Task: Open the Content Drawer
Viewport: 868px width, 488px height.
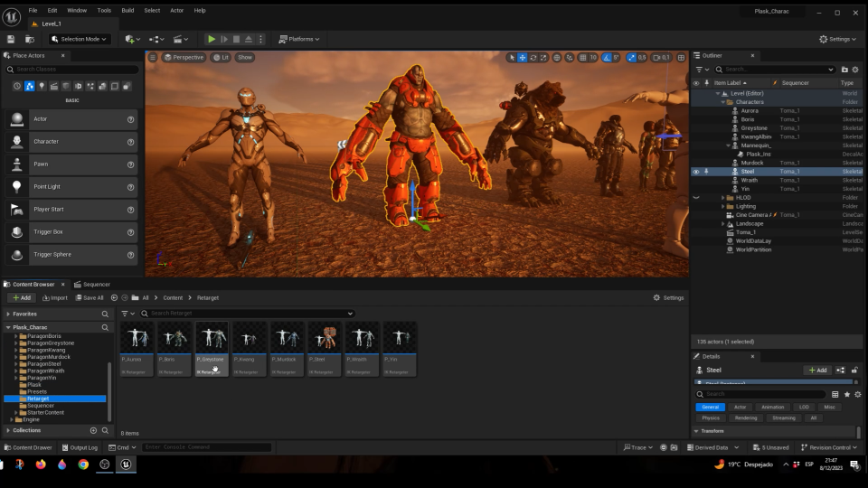Action: click(28, 447)
